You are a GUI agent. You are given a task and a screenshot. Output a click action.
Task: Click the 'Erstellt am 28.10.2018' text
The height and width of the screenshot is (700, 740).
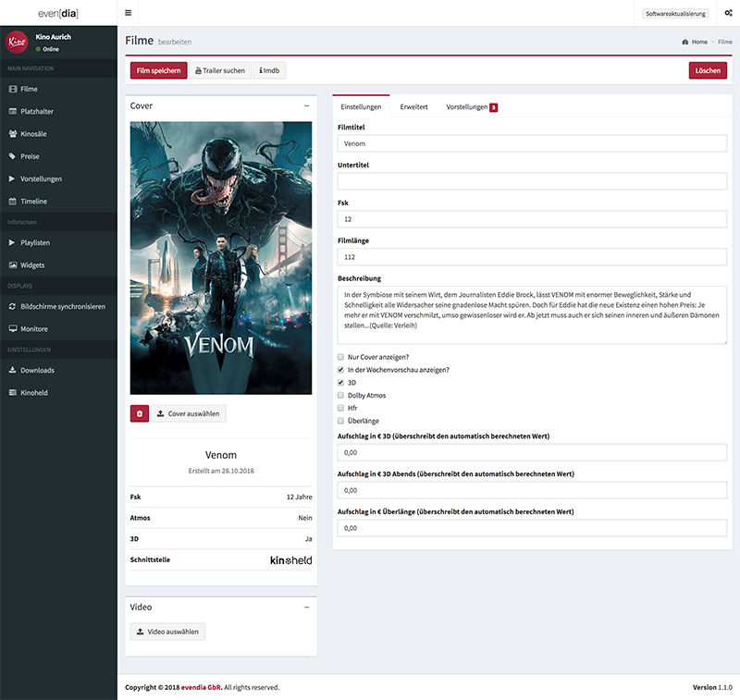click(x=221, y=471)
